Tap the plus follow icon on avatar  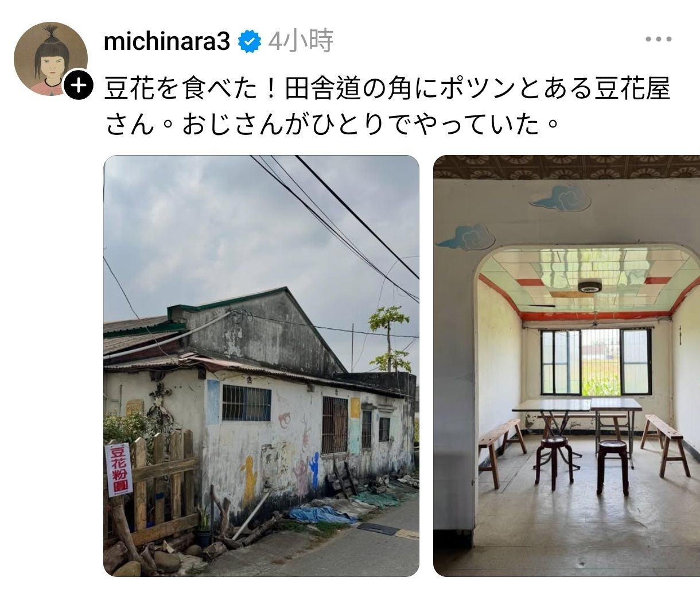(x=79, y=86)
